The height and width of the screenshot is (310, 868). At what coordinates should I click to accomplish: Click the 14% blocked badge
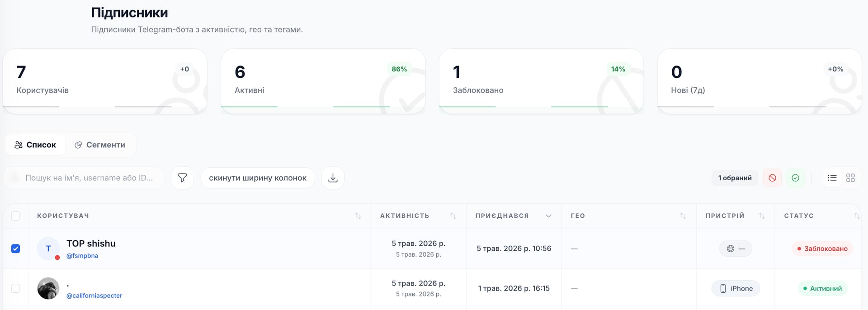[x=618, y=69]
